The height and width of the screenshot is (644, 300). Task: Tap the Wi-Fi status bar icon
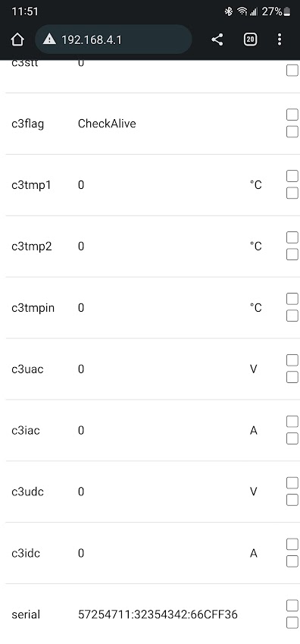pos(242,11)
